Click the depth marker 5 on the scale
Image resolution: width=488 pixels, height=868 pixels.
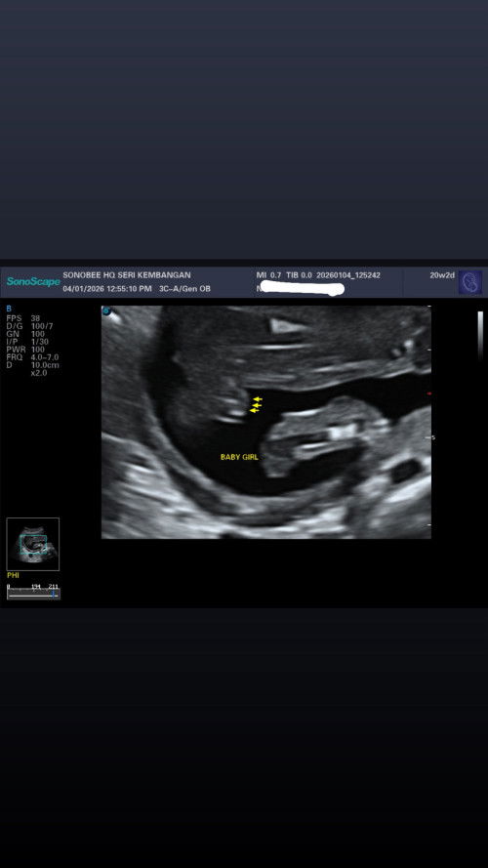[x=433, y=437]
